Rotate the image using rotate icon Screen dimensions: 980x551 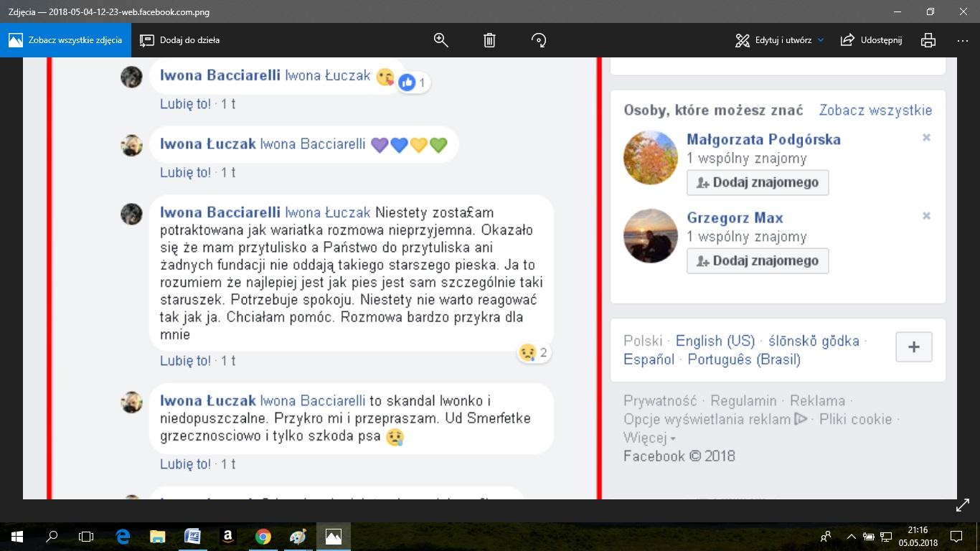click(x=539, y=40)
